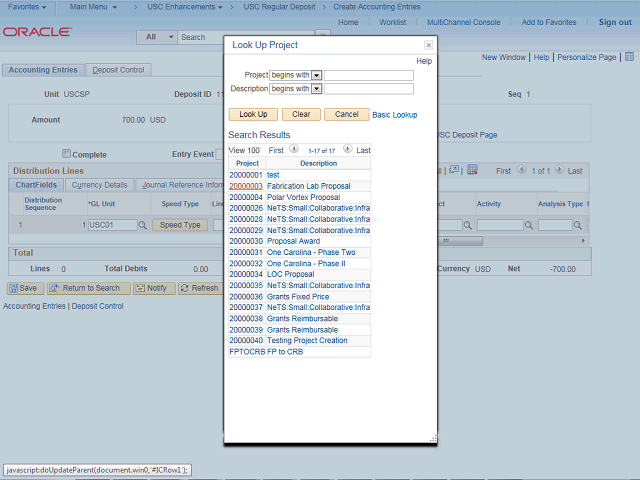
Task: Open the ChartFields tab
Action: 36,185
